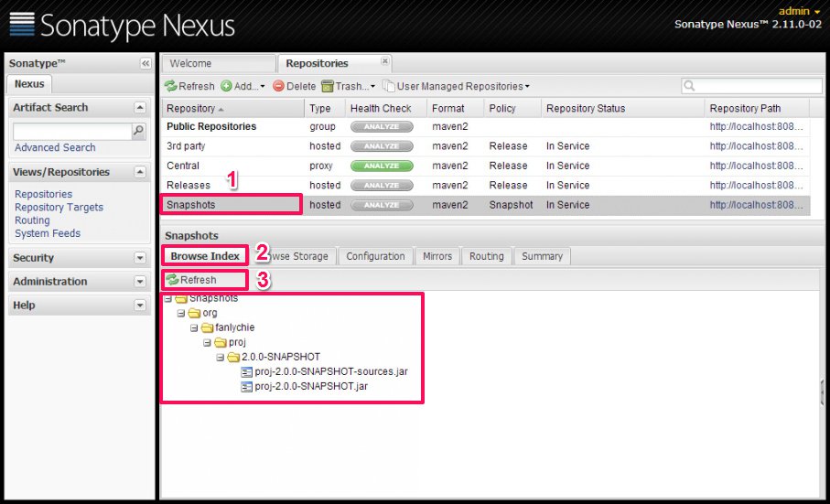Collapse the 2.0.0-SNAPSHOT folder node
Viewport: 830px width, 504px height.
tap(221, 358)
